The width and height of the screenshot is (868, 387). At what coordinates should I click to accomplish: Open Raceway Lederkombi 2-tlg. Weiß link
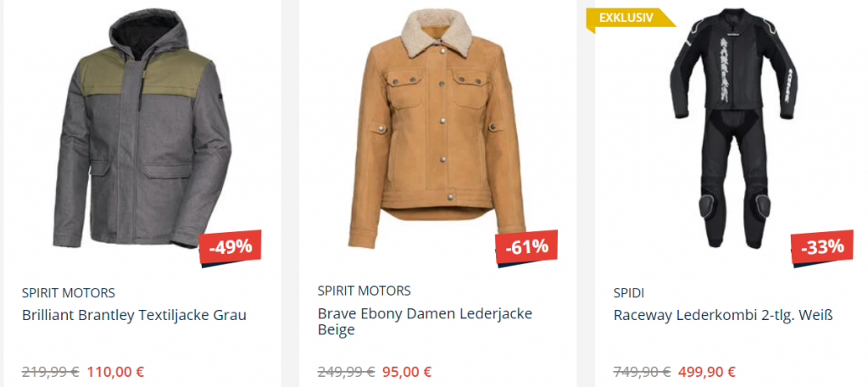(x=723, y=315)
